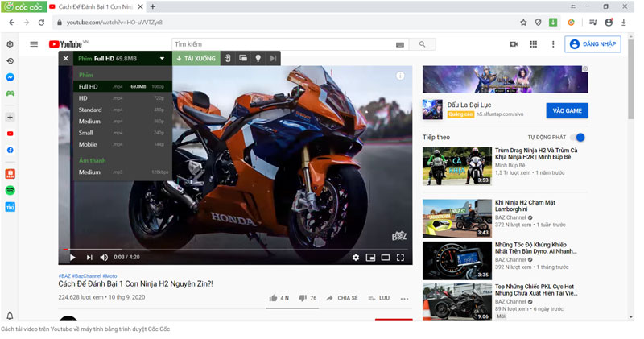Enter fullscreen mode

click(400, 257)
